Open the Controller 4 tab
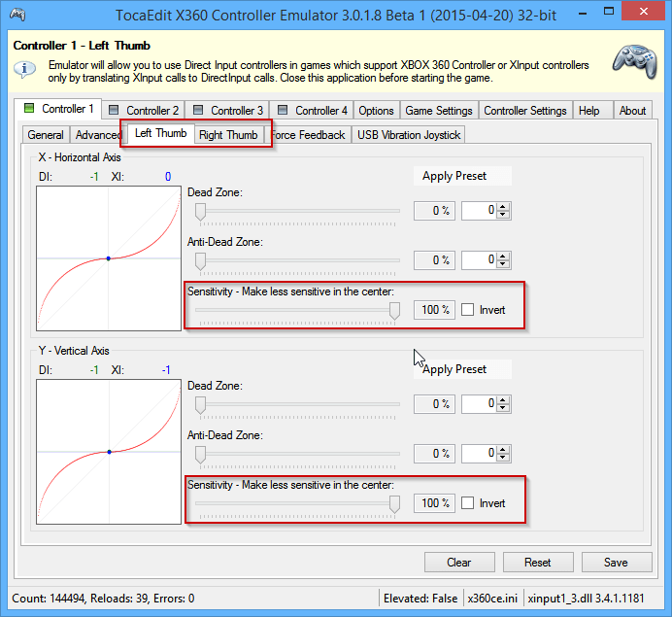The image size is (672, 617). (313, 110)
